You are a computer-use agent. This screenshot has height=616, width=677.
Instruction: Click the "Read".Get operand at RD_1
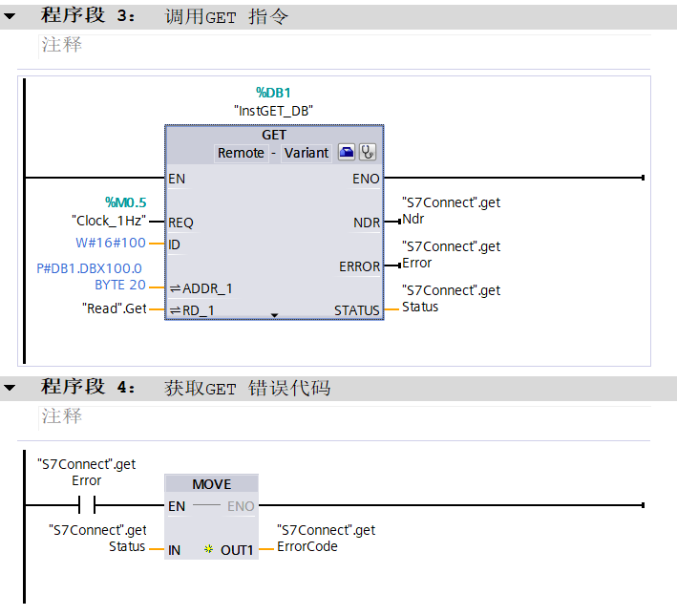(115, 308)
